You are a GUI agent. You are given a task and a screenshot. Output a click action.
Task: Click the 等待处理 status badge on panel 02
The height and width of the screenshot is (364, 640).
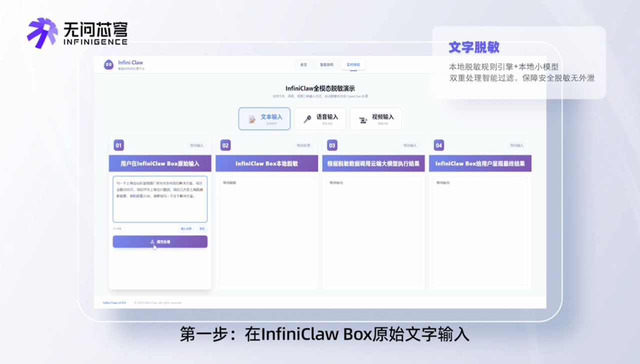(x=304, y=145)
